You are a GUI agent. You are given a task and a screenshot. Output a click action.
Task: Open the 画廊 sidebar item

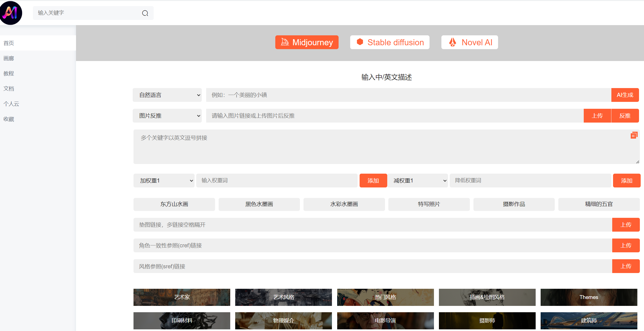click(38, 58)
